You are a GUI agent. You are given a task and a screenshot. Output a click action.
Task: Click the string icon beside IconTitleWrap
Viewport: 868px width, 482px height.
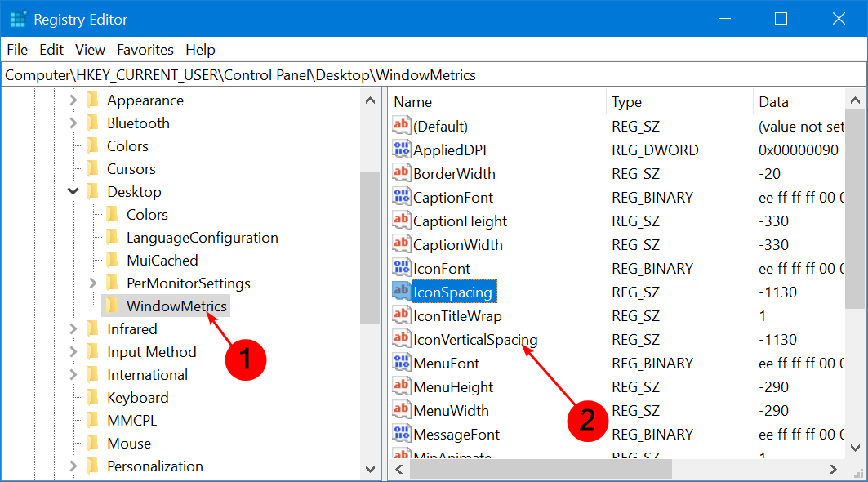pos(402,315)
